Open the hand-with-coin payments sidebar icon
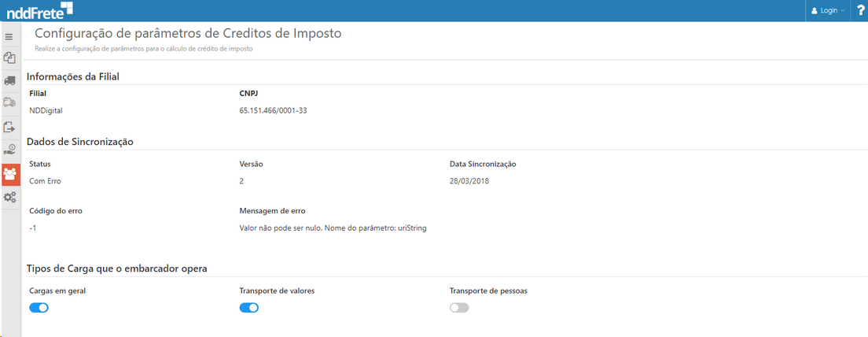Image resolution: width=868 pixels, height=337 pixels. tap(9, 150)
